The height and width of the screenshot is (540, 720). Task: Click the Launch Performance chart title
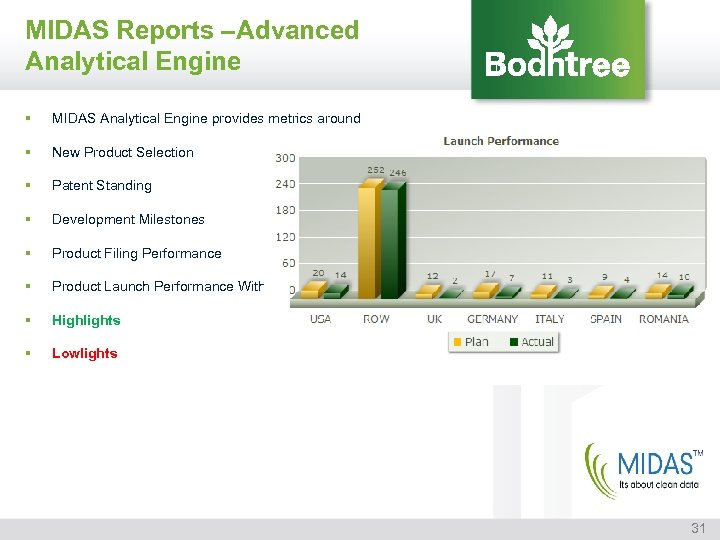point(501,141)
